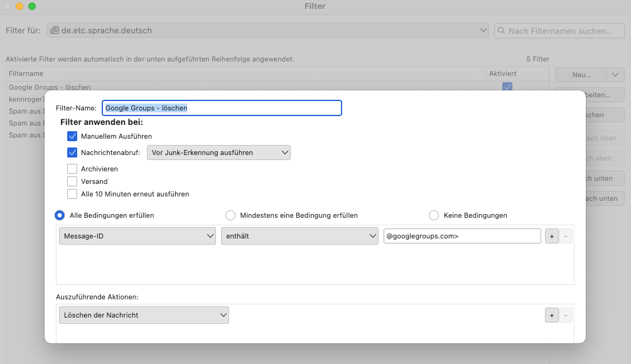Click the Neu... button
This screenshot has width=631, height=364.
coord(581,75)
